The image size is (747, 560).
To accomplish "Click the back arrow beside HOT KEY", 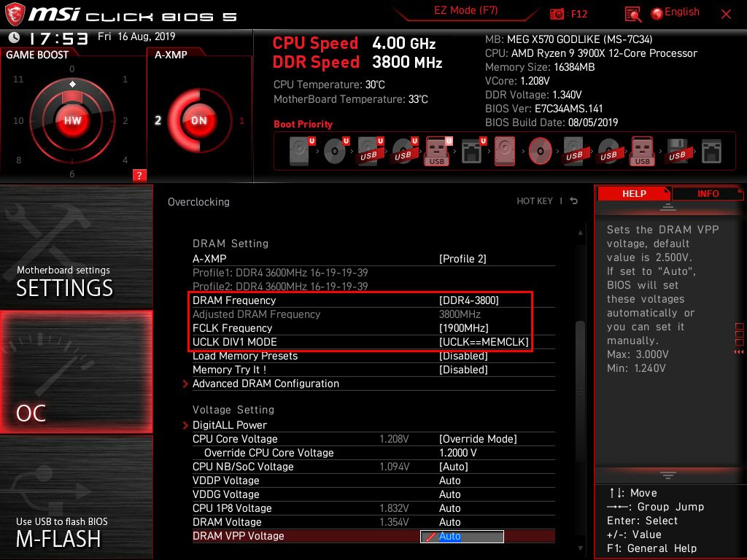I will [x=574, y=201].
